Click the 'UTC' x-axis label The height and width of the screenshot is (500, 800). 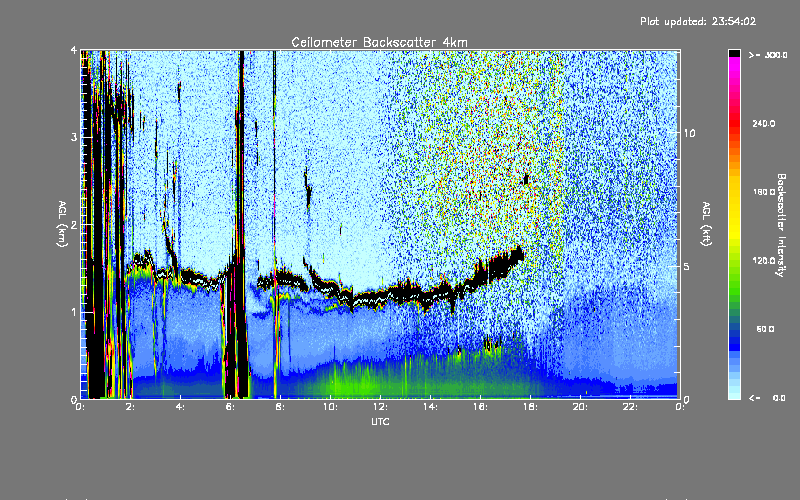coord(380,421)
